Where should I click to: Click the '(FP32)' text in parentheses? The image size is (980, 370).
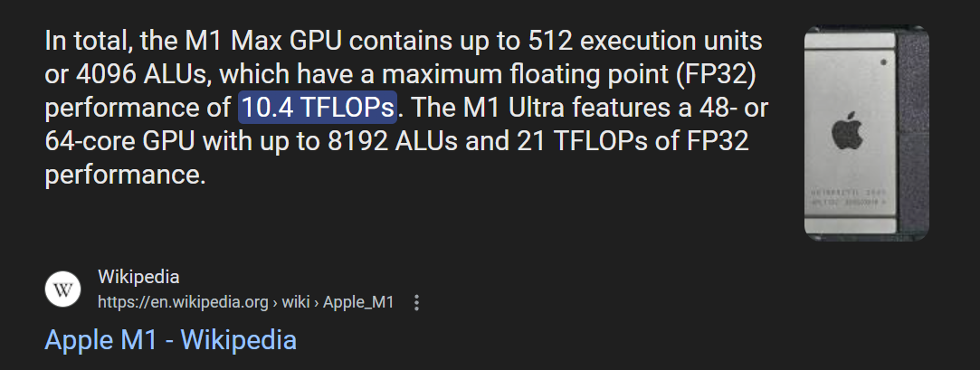[716, 75]
